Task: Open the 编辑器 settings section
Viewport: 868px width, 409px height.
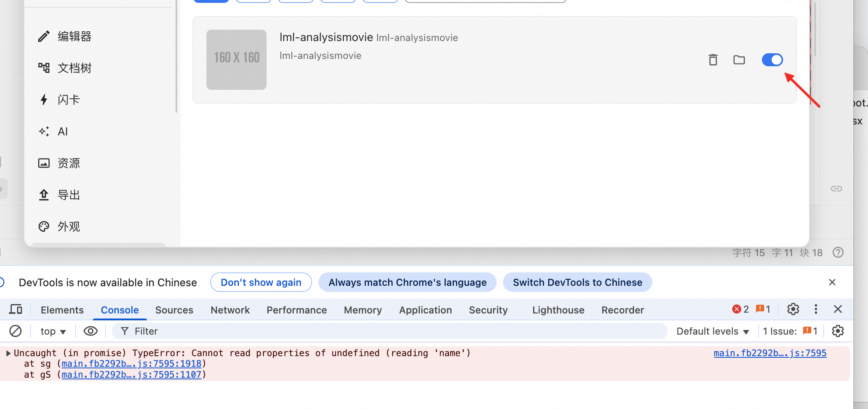Action: pos(74,37)
